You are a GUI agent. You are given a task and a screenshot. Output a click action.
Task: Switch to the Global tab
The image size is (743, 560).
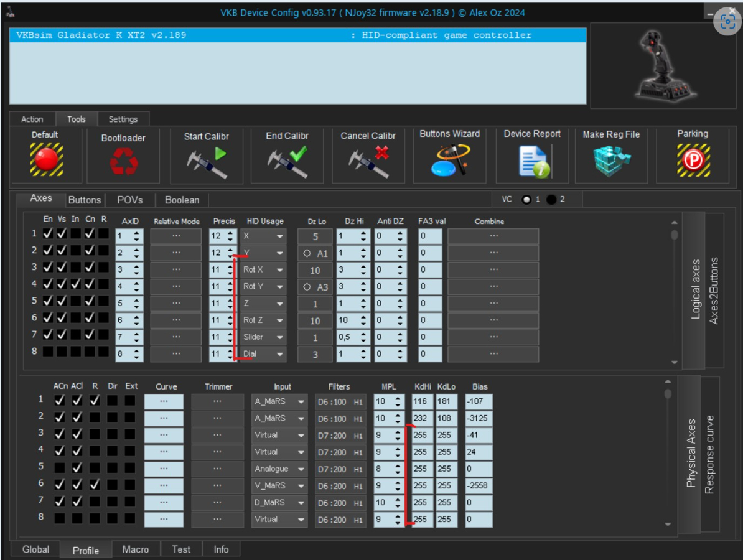(35, 549)
